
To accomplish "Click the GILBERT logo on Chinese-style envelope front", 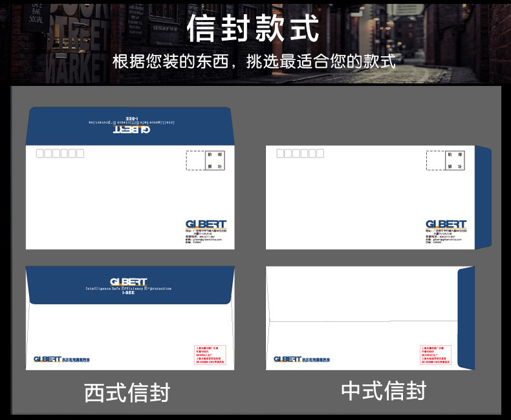I will pos(446,224).
